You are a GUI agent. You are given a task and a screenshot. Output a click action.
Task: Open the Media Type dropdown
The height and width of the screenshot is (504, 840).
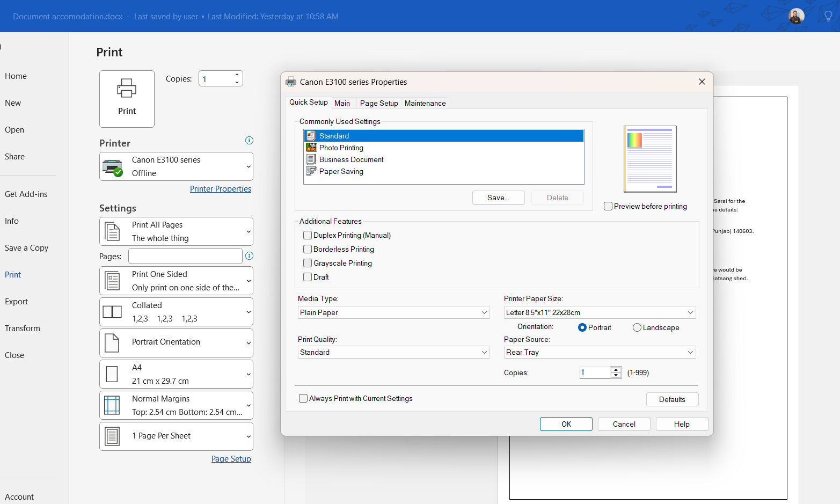[x=393, y=312]
